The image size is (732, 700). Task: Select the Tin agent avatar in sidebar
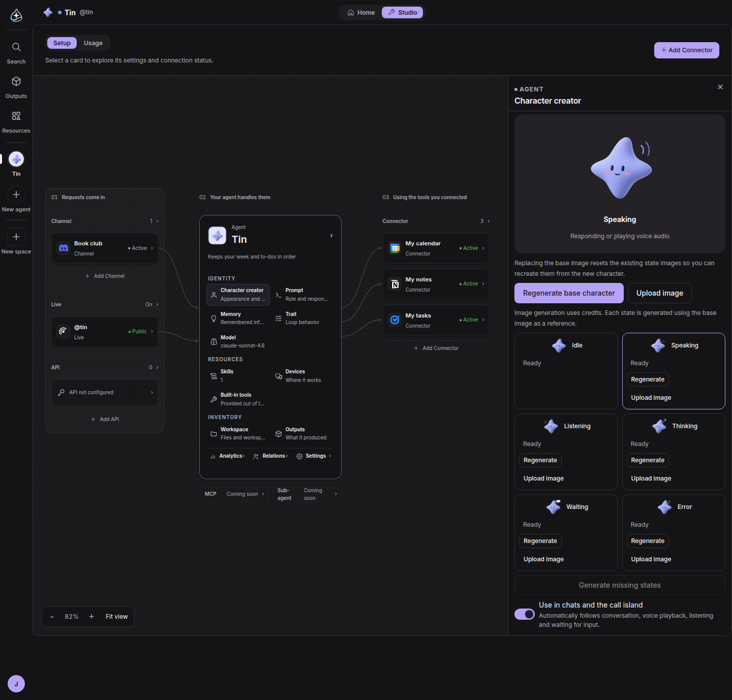16,159
